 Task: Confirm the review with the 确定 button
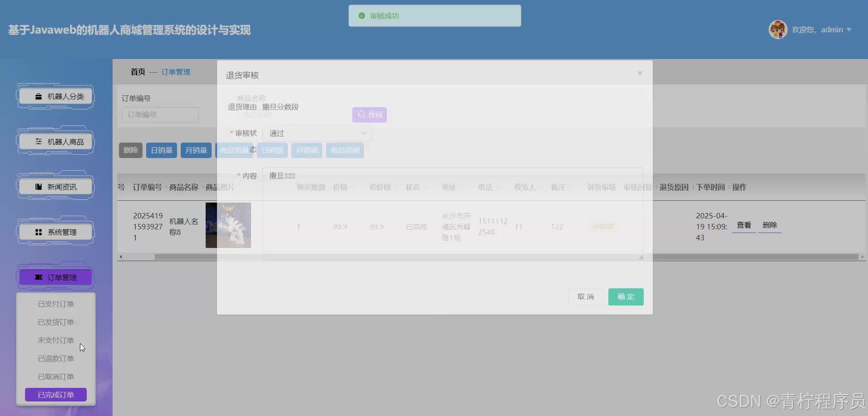click(x=626, y=297)
